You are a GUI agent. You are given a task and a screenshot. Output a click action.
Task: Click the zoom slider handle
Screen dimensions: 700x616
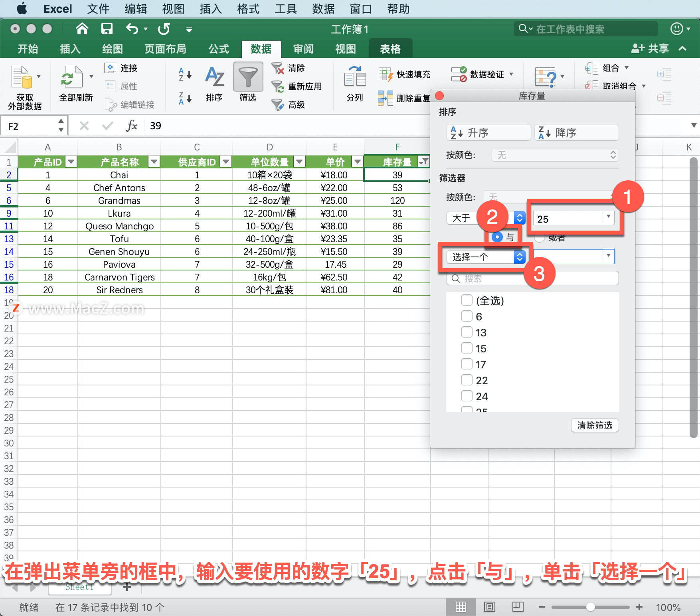(x=591, y=607)
